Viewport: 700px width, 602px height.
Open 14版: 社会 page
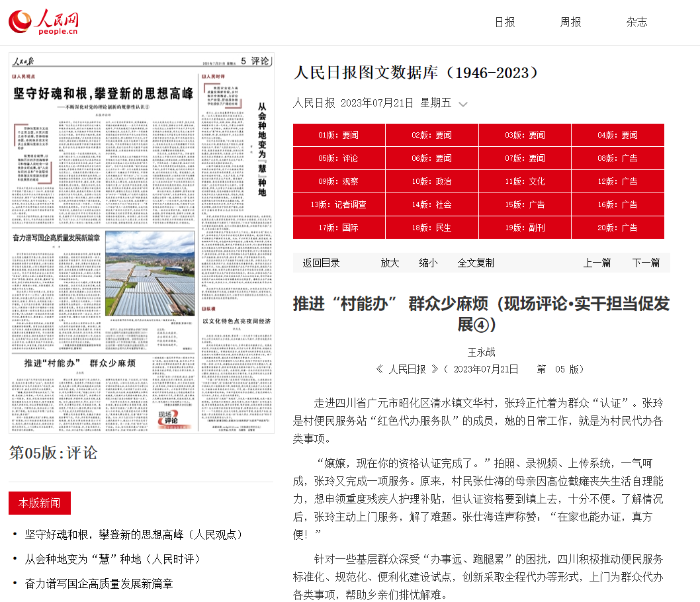pyautogui.click(x=431, y=205)
